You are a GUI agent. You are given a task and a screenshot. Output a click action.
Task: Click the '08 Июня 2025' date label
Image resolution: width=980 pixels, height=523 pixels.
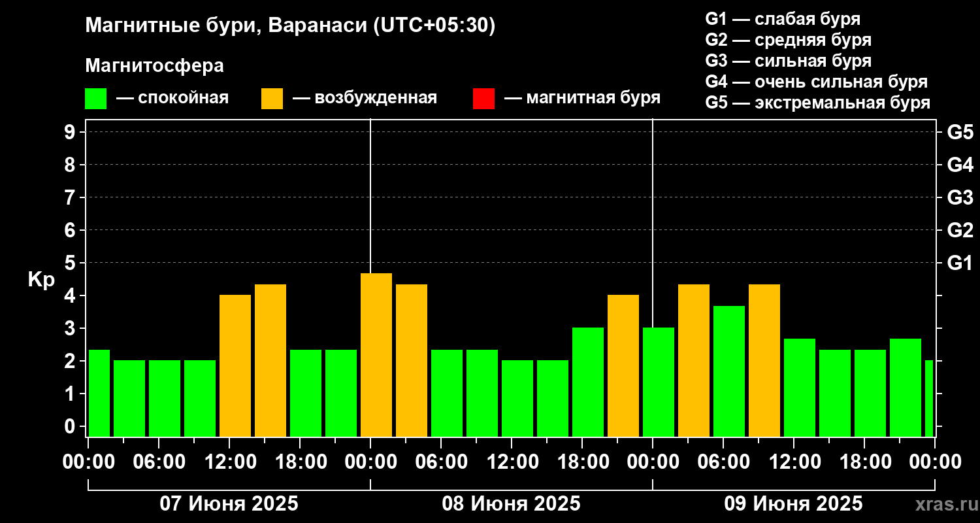[511, 504]
